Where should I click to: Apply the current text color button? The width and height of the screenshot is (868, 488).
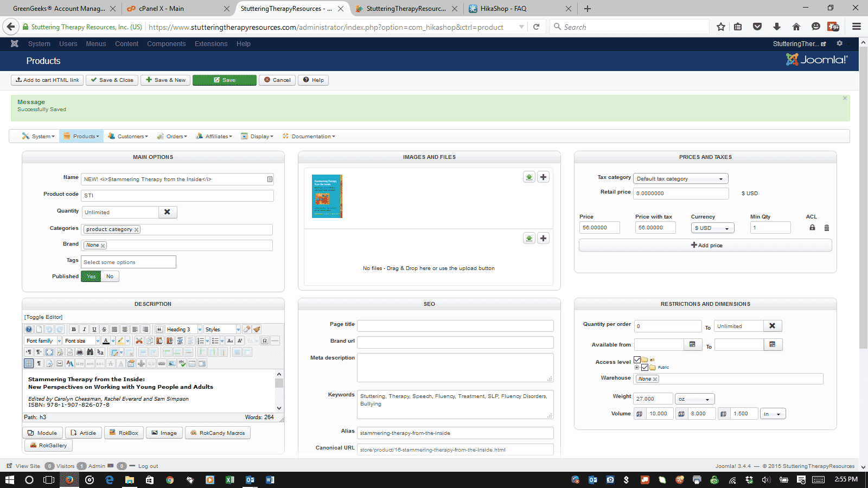(x=106, y=341)
